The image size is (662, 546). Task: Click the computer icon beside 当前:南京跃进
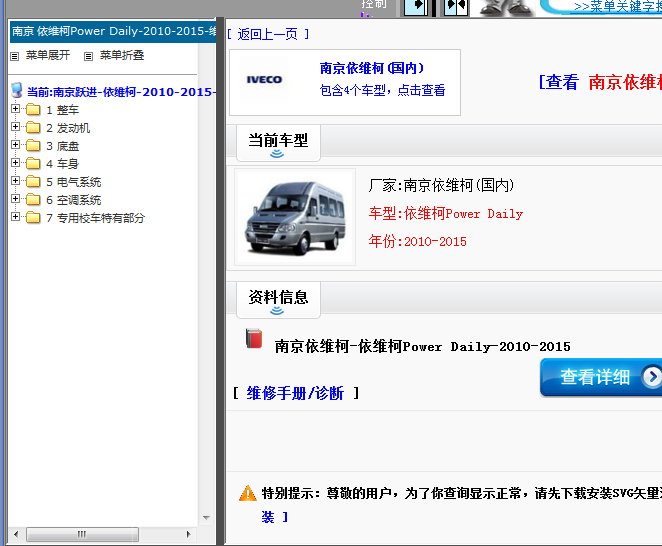tap(16, 90)
